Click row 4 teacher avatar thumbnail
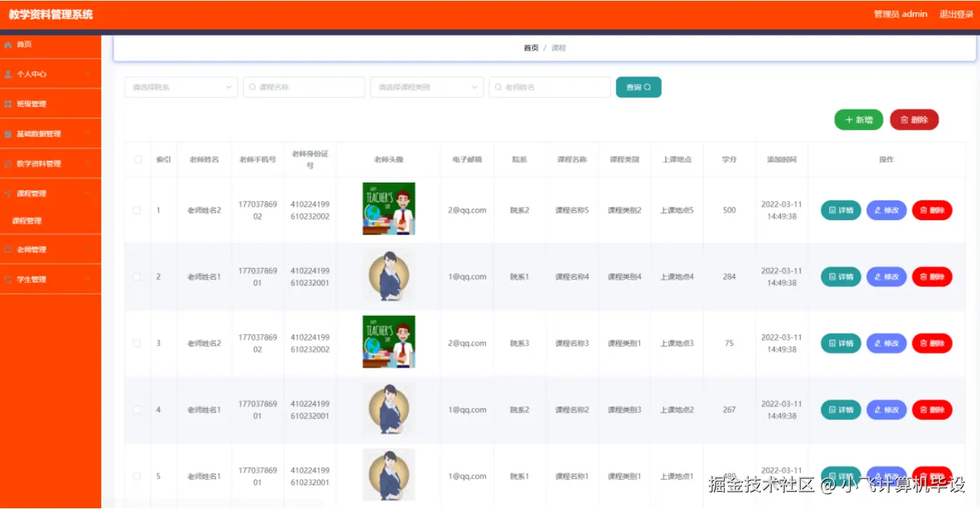The width and height of the screenshot is (980, 509). click(389, 409)
